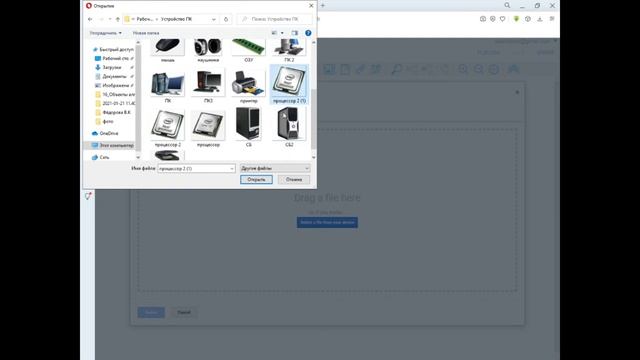Select Сеть in navigation pane

101,157
